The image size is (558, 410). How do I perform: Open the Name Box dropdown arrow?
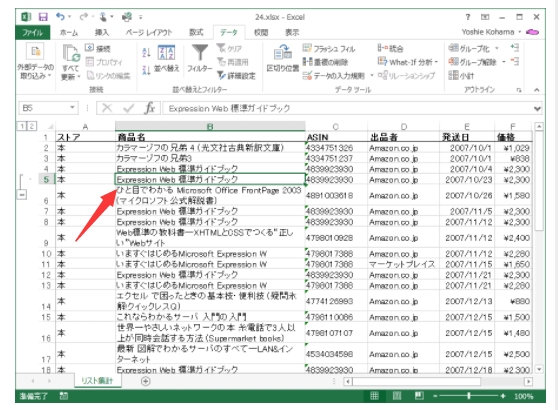pos(72,107)
